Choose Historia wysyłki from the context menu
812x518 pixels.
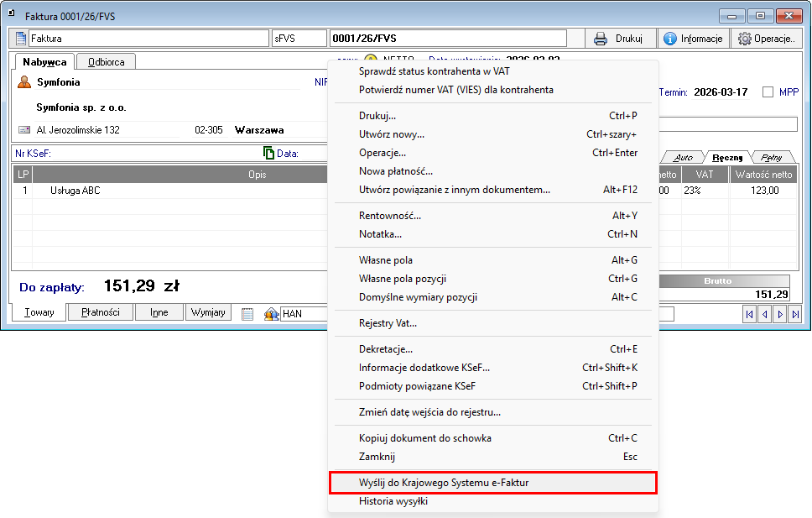coord(393,501)
